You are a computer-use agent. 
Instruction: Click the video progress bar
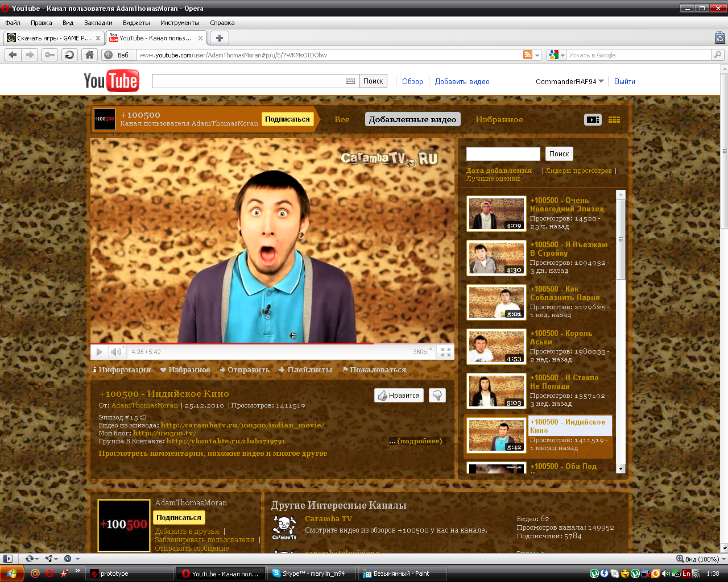pyautogui.click(x=272, y=344)
